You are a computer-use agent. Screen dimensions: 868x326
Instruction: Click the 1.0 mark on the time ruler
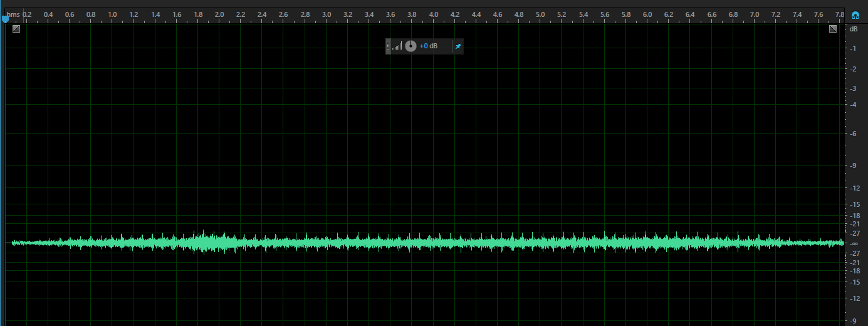[x=112, y=14]
